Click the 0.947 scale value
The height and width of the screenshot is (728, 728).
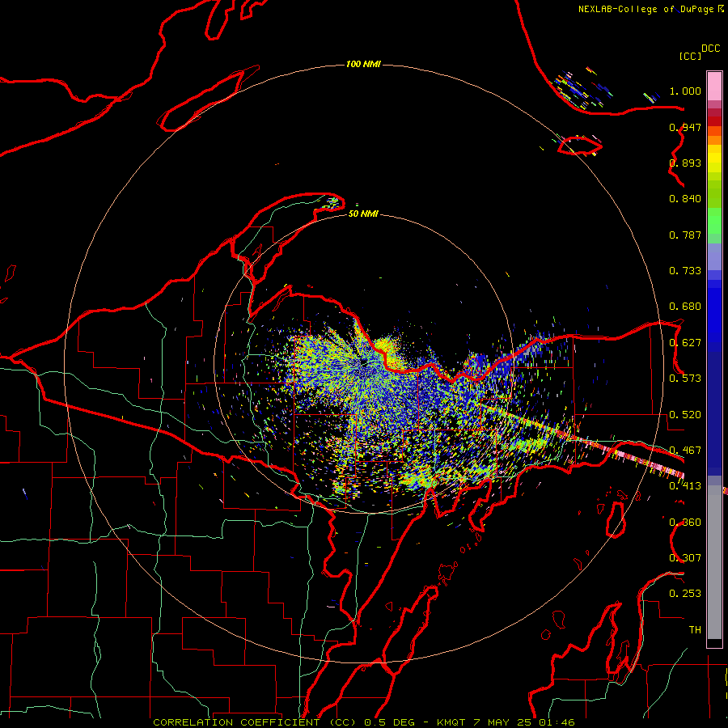(685, 127)
